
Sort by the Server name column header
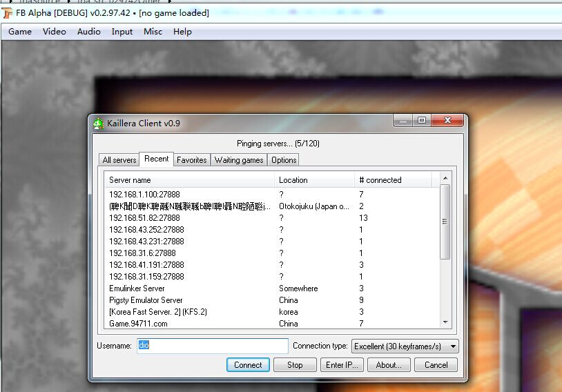(x=189, y=180)
